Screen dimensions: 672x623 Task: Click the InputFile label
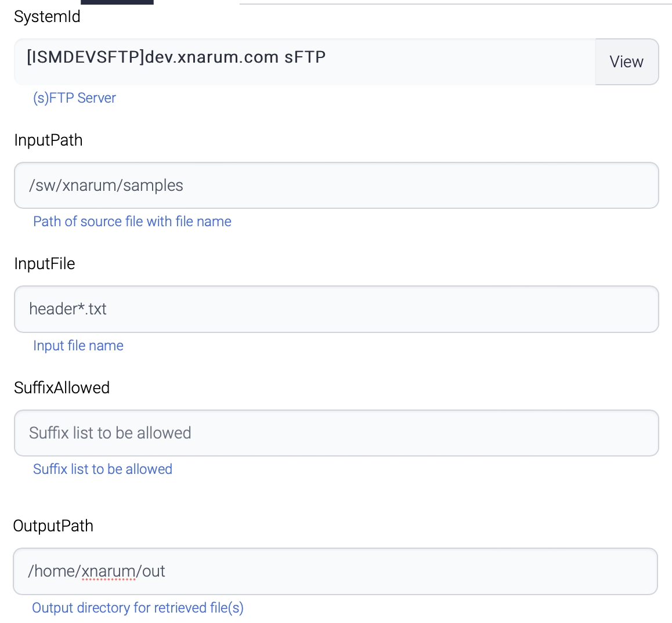[x=45, y=264]
